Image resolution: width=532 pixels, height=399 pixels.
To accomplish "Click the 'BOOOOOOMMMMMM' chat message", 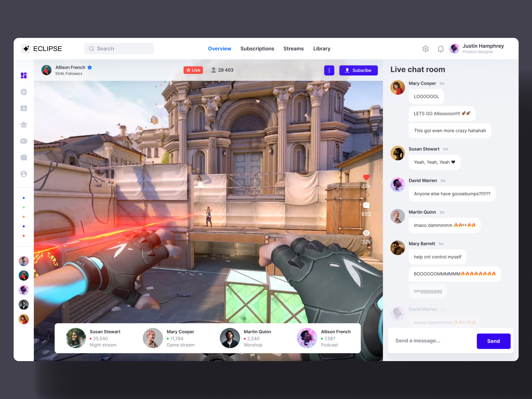I will [455, 274].
